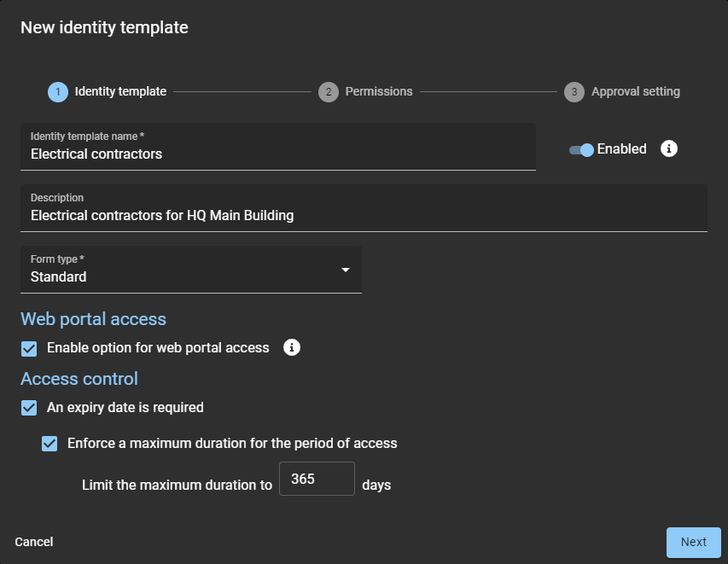Screen dimensions: 728x564
Task: Click the step 2 circle icon
Action: tap(329, 92)
